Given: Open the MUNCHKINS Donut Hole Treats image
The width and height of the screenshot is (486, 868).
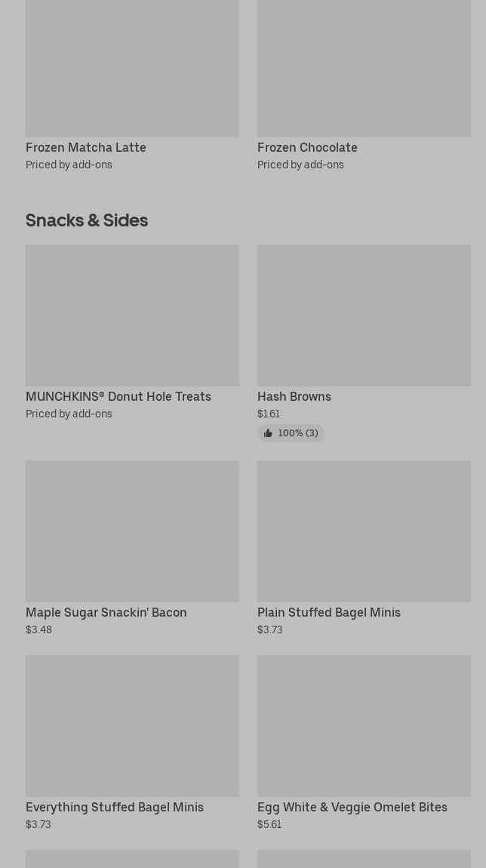Looking at the screenshot, I should coord(132,315).
